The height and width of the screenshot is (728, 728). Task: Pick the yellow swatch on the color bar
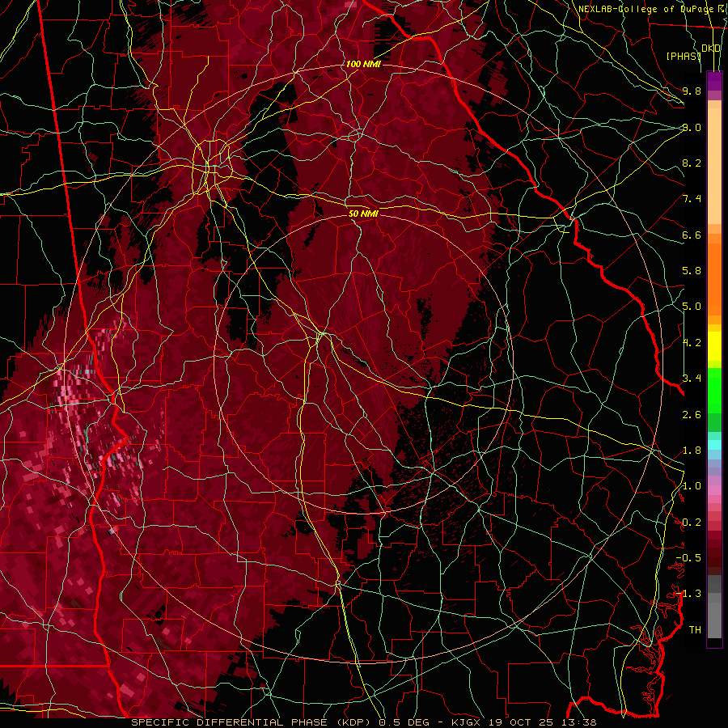tap(714, 346)
